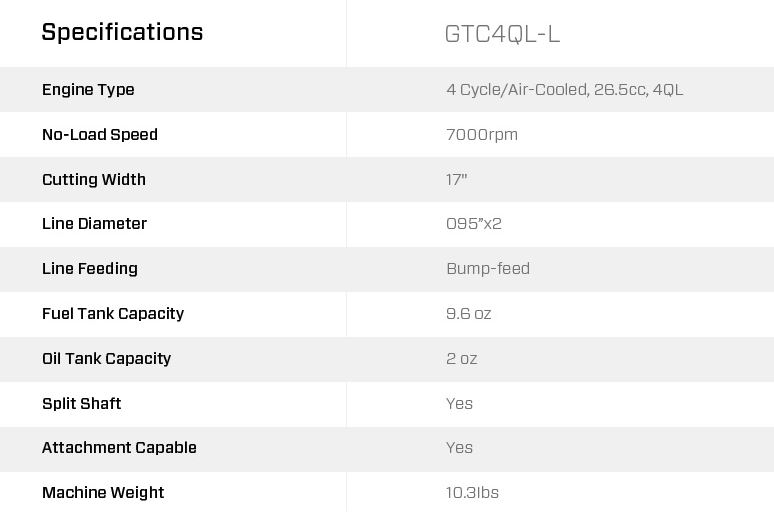The image size is (774, 526).
Task: Select the Bump-feed value
Action: tap(487, 269)
